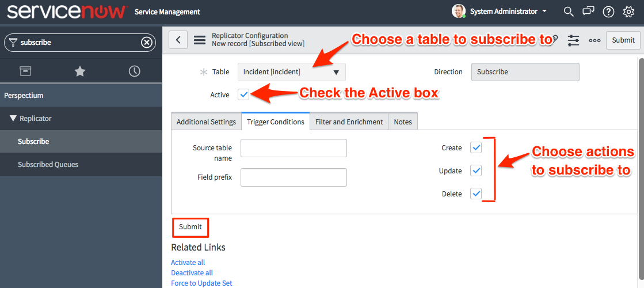644x288 pixels.
Task: Show all applications archive icon
Action: (25, 71)
